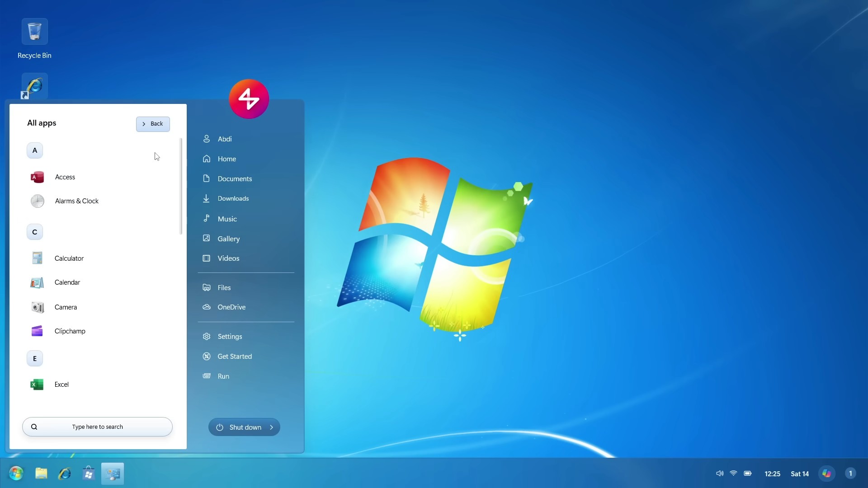
Task: Open Documents in the right pane
Action: (x=234, y=179)
